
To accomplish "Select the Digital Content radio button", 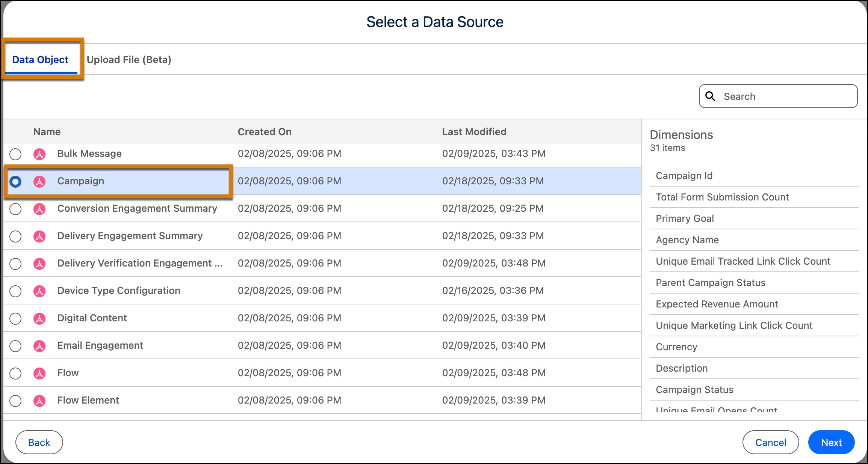I will coord(15,318).
